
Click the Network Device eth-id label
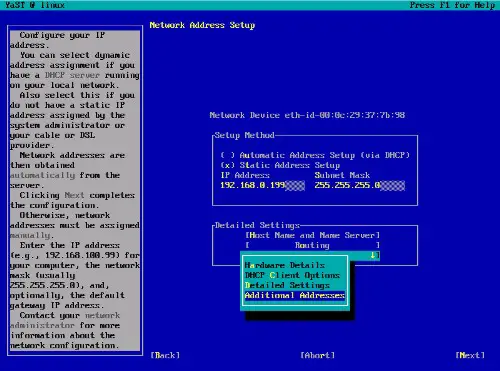point(307,115)
